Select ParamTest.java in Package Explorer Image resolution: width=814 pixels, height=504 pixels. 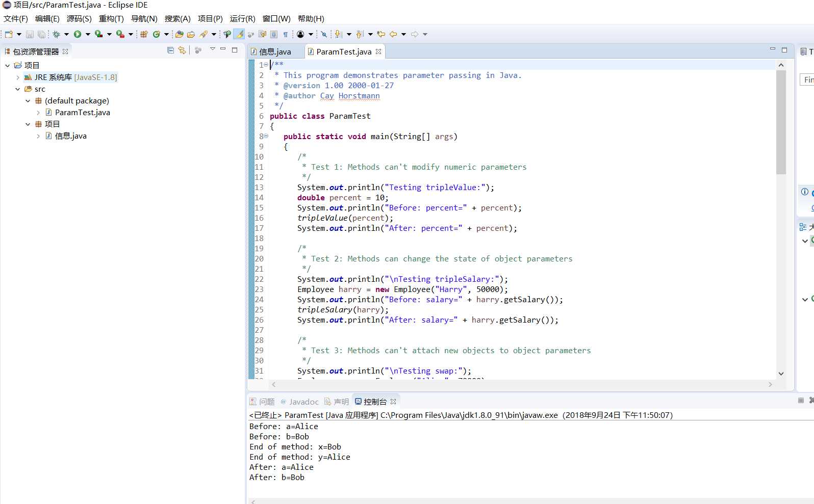82,113
